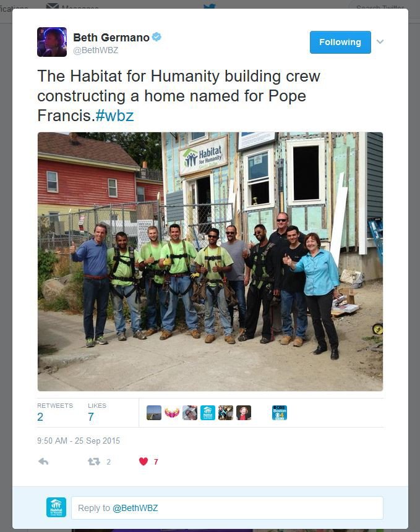Screen dimensions: 420x532
Task: Click the reply arrow icon
Action: click(43, 462)
